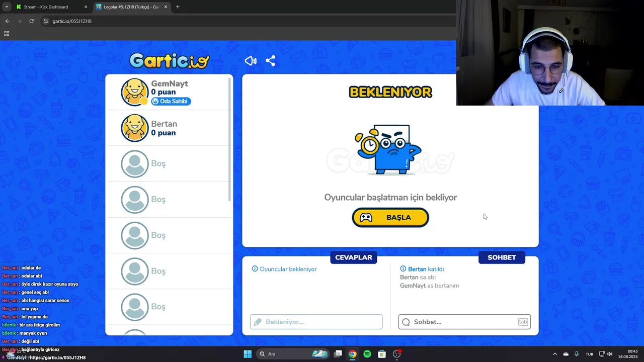
Task: Click the info icon beside Oyuncular bekleniyor
Action: point(255,269)
